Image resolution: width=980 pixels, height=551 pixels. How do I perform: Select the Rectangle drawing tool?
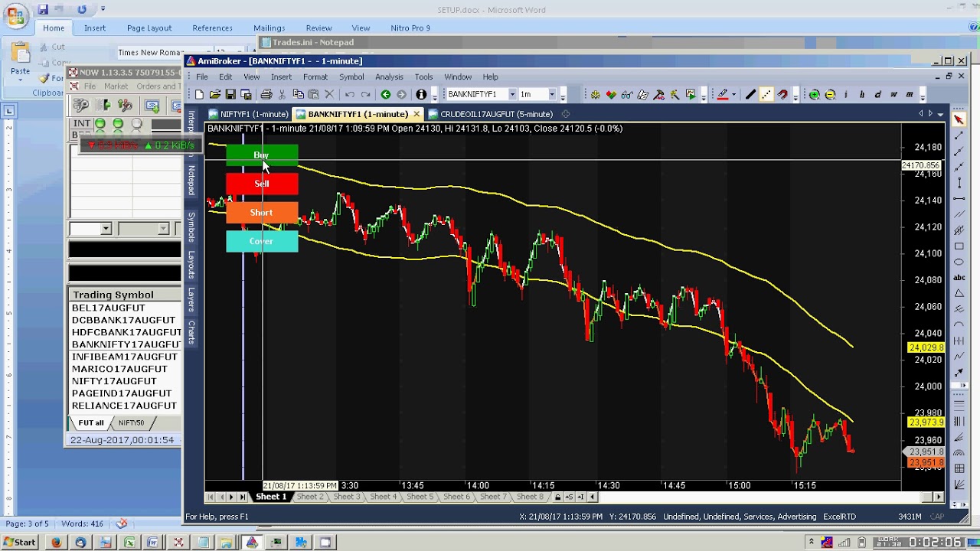pyautogui.click(x=959, y=246)
